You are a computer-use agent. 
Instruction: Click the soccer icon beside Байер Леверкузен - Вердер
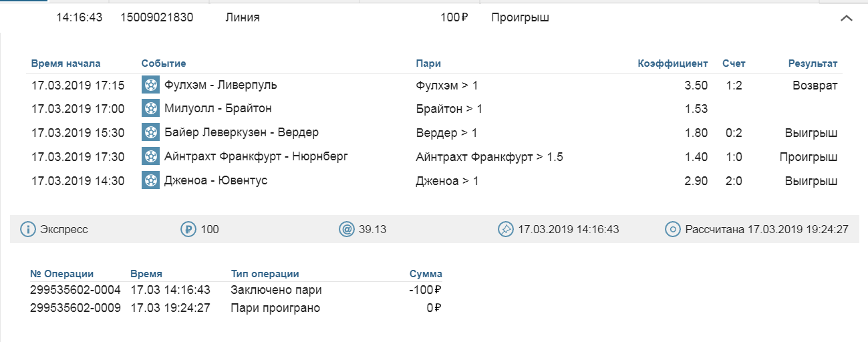tap(151, 132)
